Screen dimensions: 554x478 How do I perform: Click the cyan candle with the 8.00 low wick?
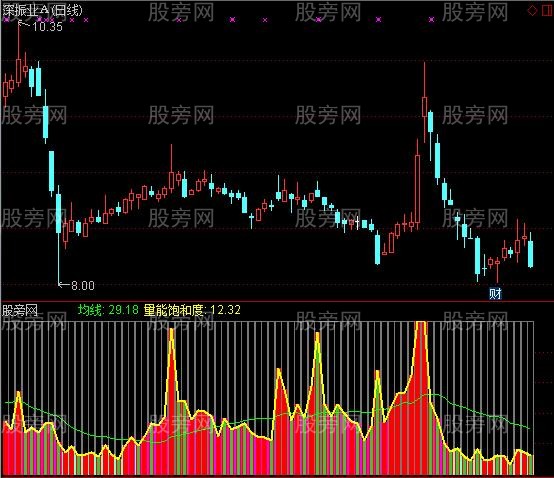pos(58,213)
